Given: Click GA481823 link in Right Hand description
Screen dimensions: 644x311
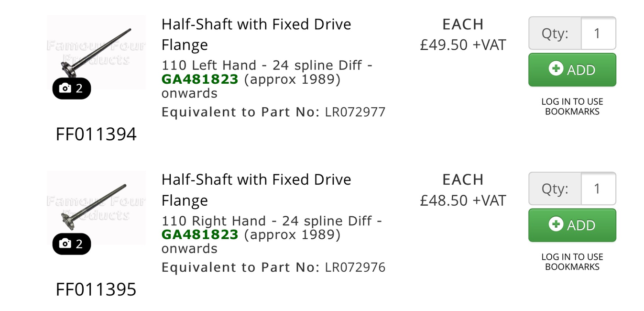Looking at the screenshot, I should click(200, 234).
